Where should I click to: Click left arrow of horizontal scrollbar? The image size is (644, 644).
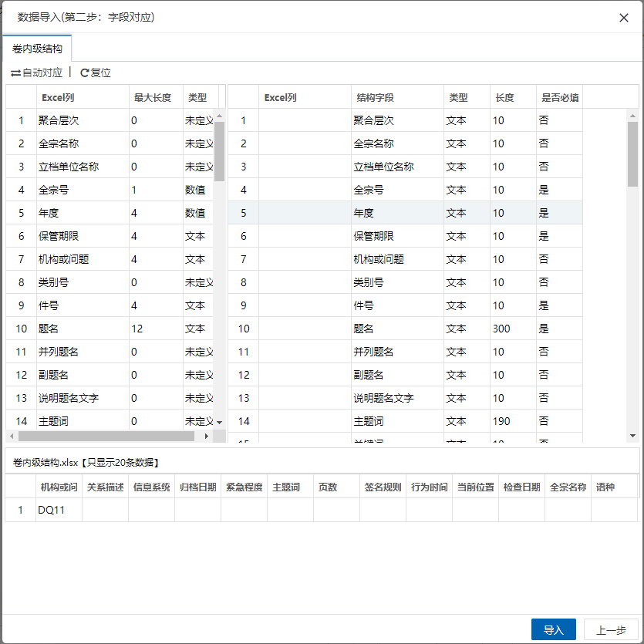(x=12, y=437)
